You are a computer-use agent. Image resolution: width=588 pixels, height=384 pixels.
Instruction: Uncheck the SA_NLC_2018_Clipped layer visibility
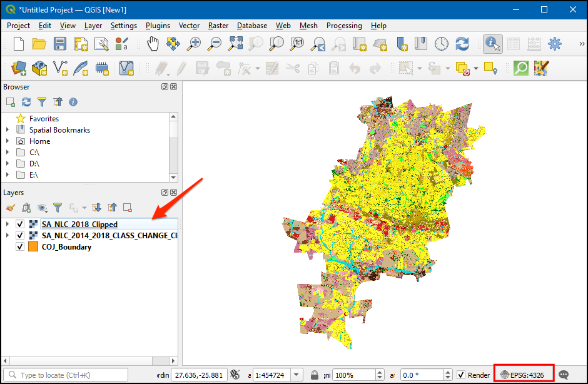20,225
